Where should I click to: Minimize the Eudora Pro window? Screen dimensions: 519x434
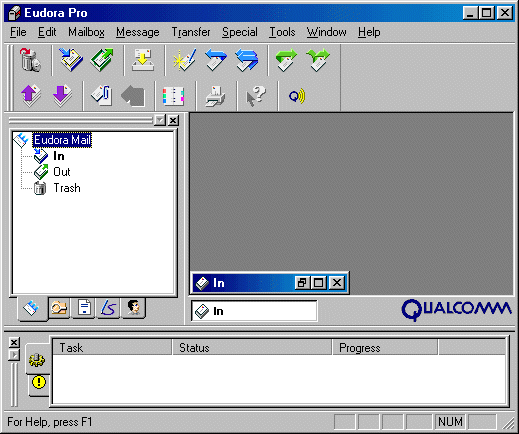coord(470,13)
